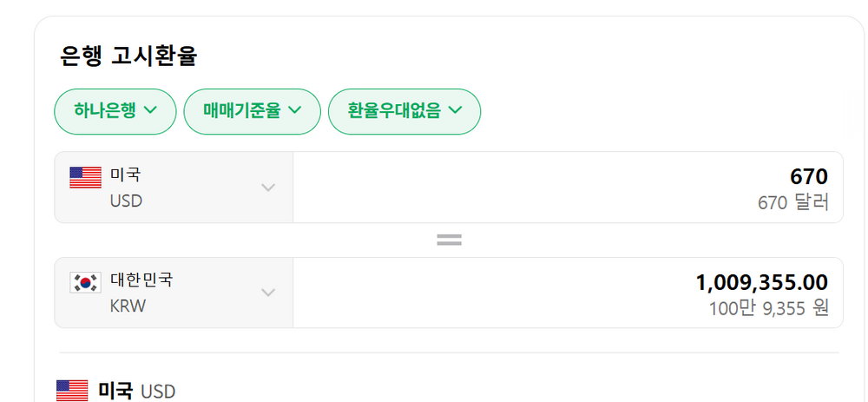Select the 대한민국 country label
Screen dimensions: 868x402
coord(141,280)
